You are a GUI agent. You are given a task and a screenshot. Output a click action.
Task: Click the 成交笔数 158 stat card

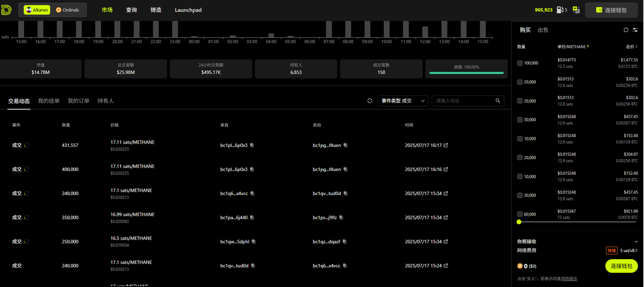coord(381,69)
